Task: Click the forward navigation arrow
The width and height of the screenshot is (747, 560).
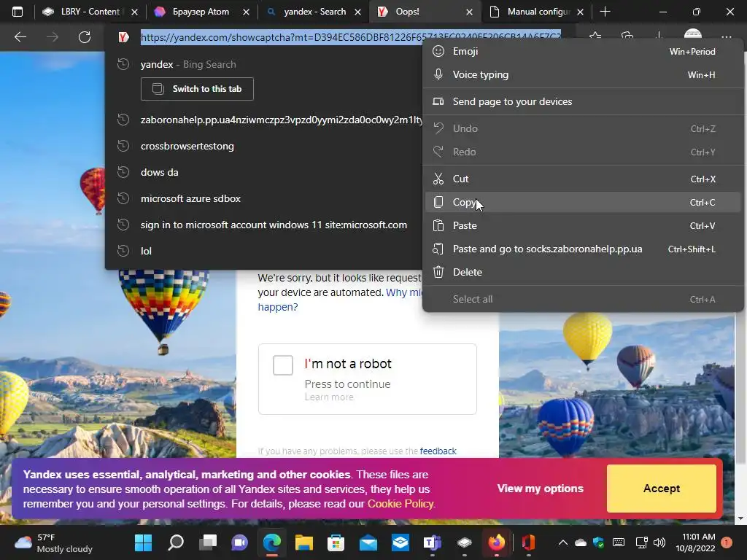Action: [x=53, y=36]
